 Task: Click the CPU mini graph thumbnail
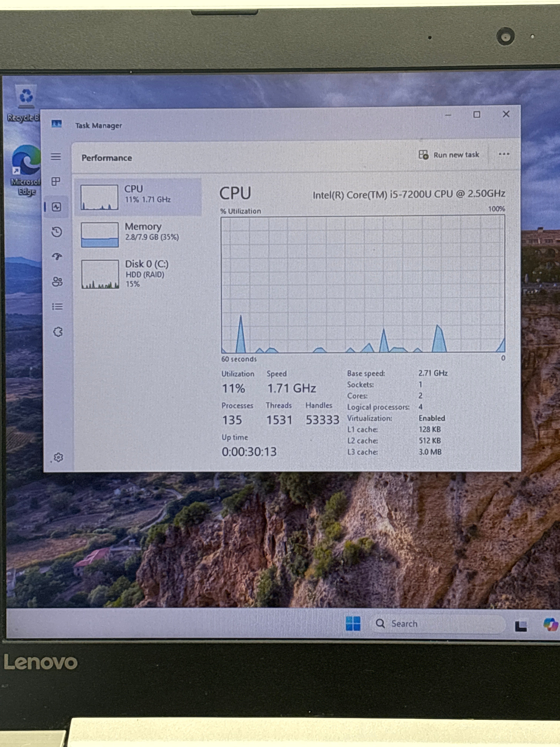point(100,197)
